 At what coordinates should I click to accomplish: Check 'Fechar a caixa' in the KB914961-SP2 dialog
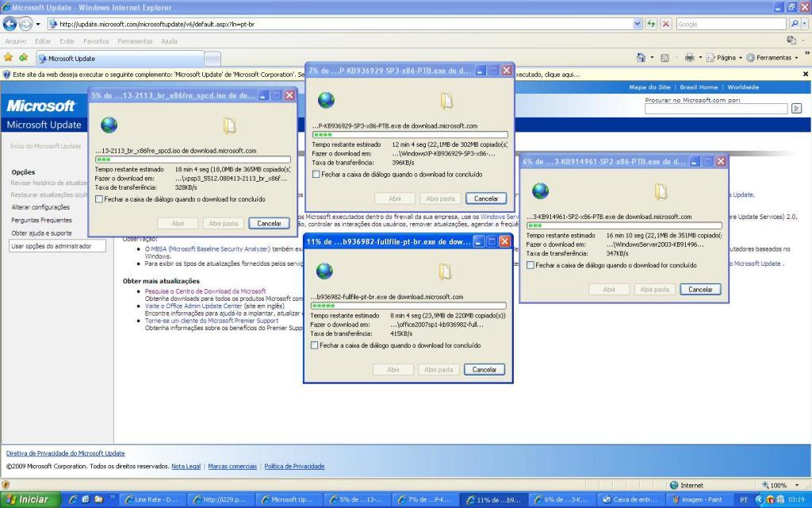pyautogui.click(x=530, y=265)
